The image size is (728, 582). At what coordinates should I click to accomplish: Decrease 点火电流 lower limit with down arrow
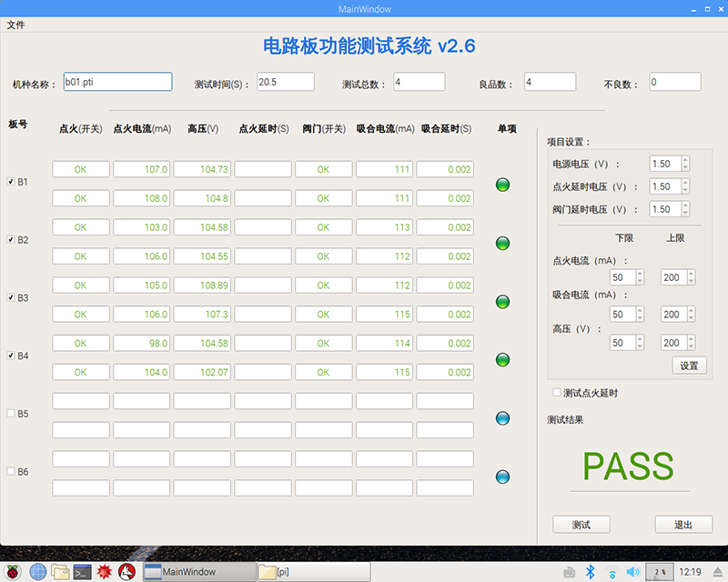[x=640, y=281]
